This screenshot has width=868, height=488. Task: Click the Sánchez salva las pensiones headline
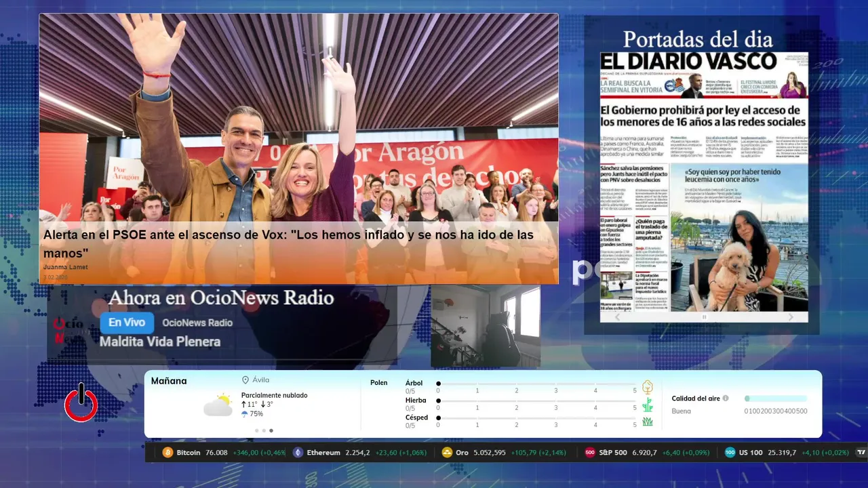click(x=634, y=174)
